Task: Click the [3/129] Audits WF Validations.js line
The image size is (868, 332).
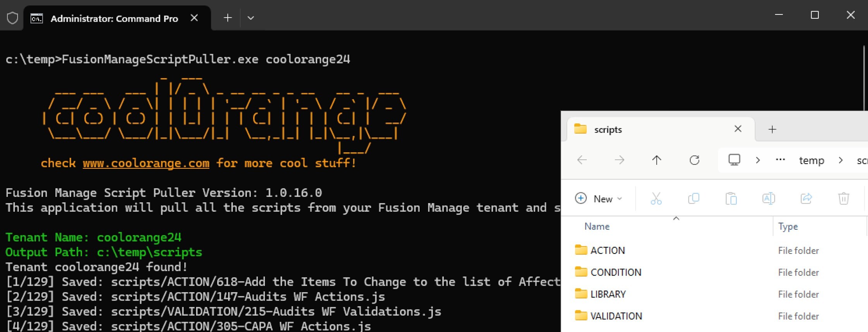Action: [223, 311]
